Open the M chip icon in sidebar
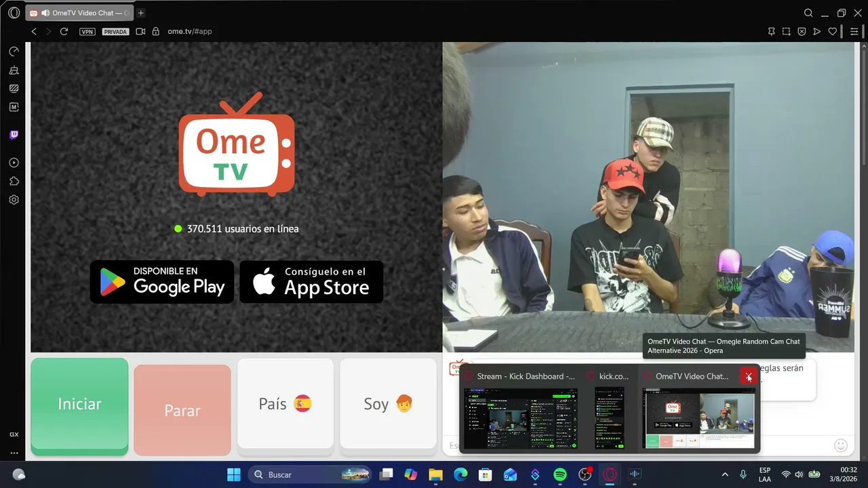The image size is (868, 488). click(14, 107)
